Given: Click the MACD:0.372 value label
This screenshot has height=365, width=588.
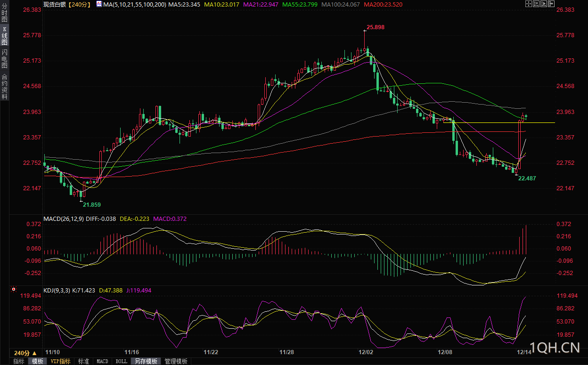Looking at the screenshot, I should tap(170, 219).
